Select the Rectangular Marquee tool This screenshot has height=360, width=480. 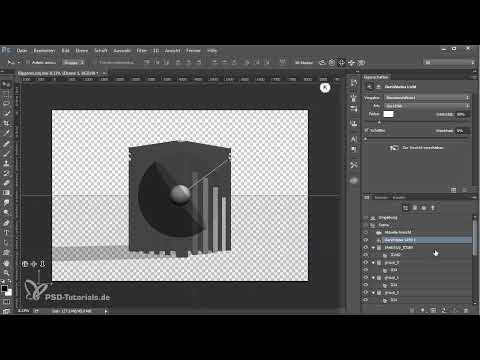(x=6, y=94)
